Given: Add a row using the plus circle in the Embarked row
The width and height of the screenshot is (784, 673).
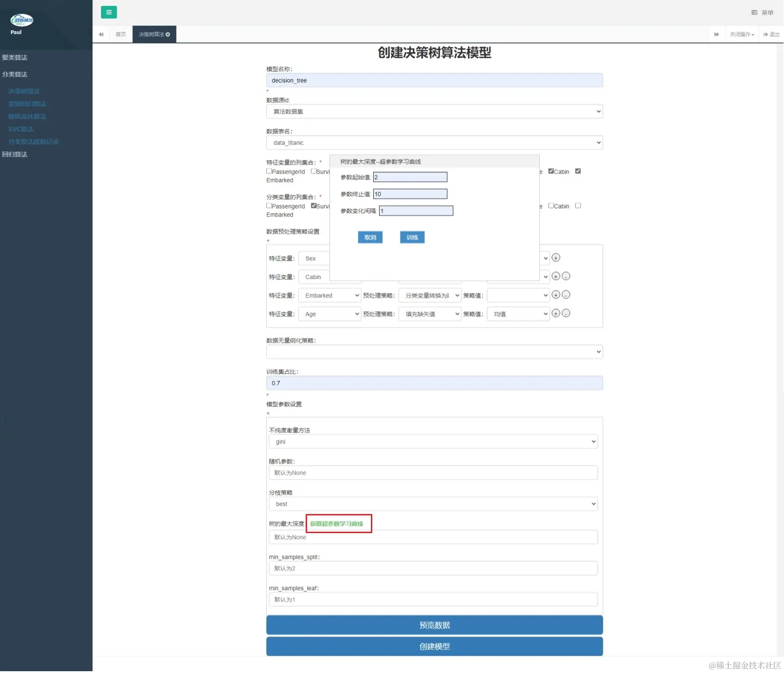Looking at the screenshot, I should pos(556,295).
